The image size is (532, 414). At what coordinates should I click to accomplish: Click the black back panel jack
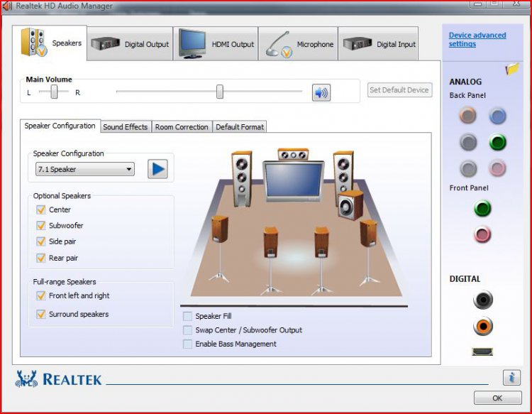(468, 142)
